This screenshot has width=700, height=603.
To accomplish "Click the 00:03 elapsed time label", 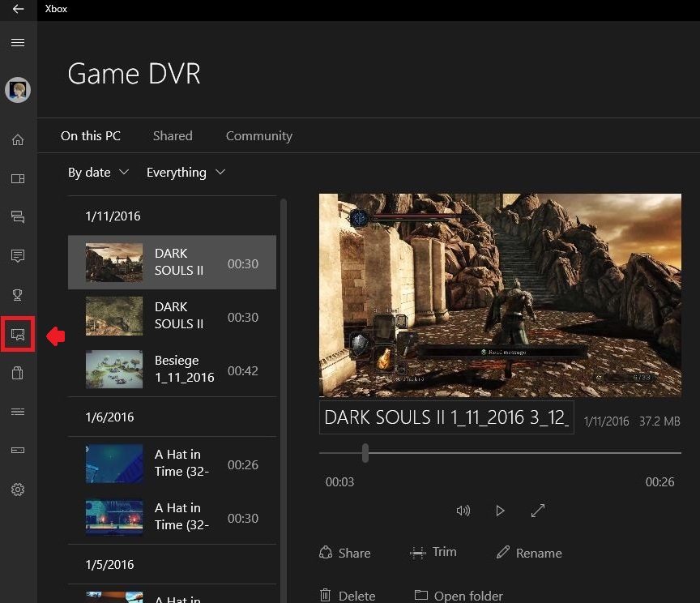I will pos(339,482).
